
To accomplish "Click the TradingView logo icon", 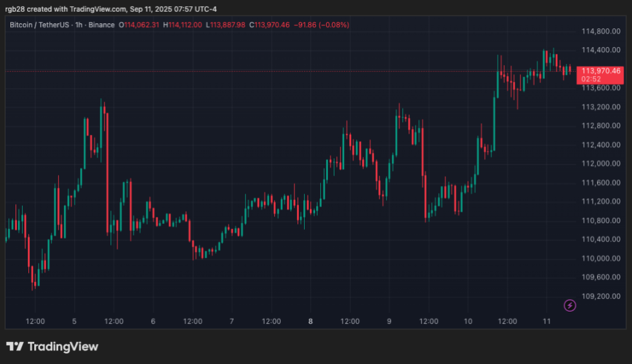I will coord(15,347).
